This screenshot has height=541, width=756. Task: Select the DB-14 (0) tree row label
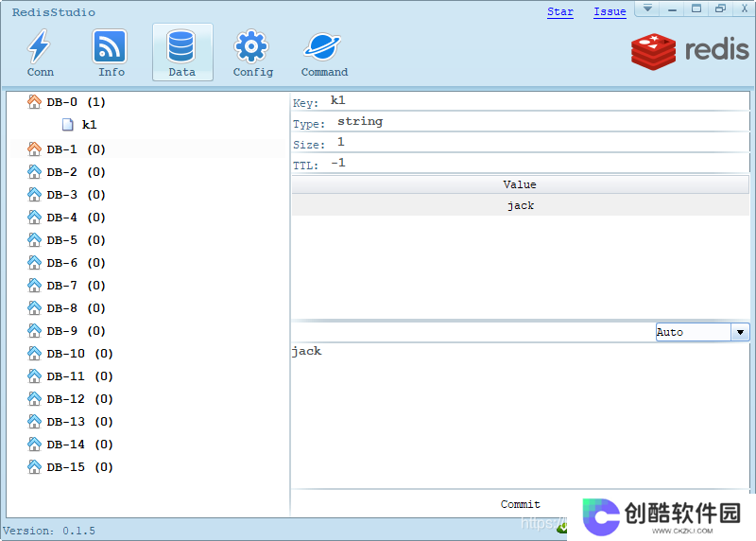tap(79, 444)
